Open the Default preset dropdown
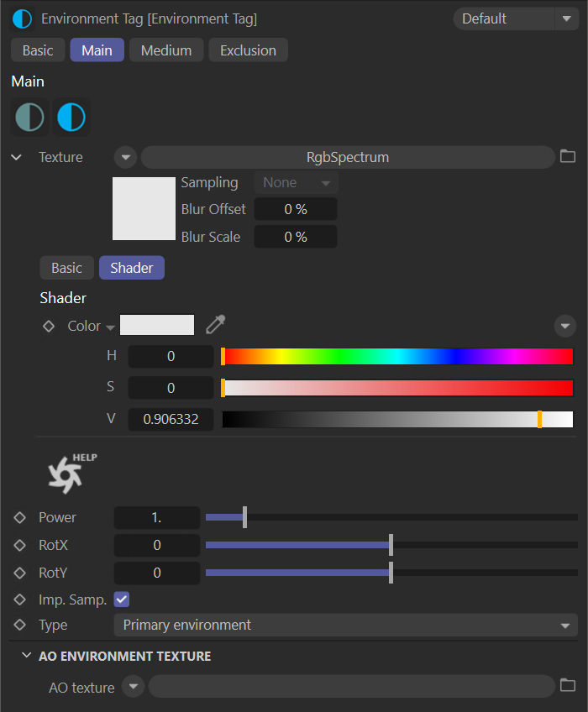Image resolution: width=588 pixels, height=712 pixels. (514, 18)
